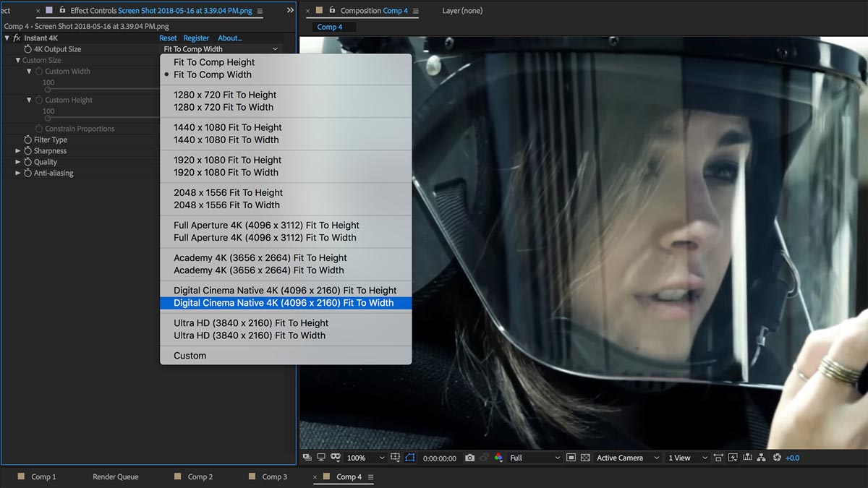
Task: Click the Custom Width slider handle
Action: click(48, 90)
